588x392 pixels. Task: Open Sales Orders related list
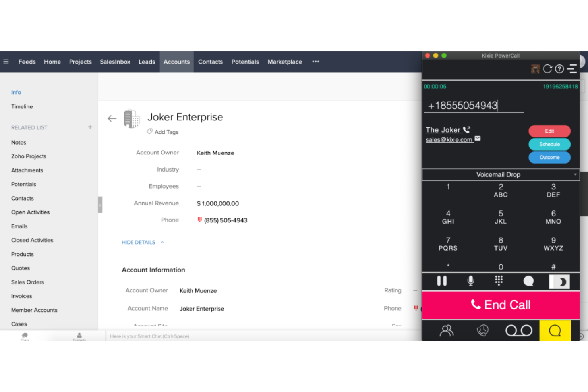[x=27, y=282]
